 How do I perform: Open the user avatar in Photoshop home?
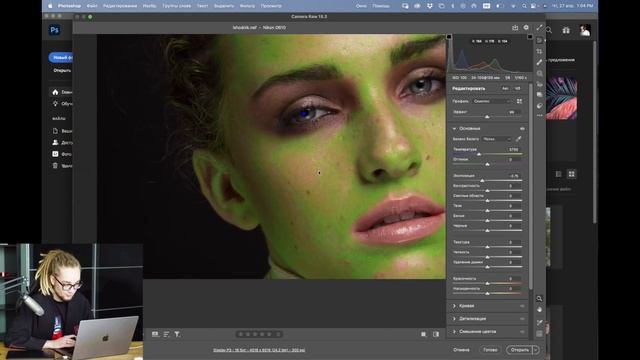[585, 30]
